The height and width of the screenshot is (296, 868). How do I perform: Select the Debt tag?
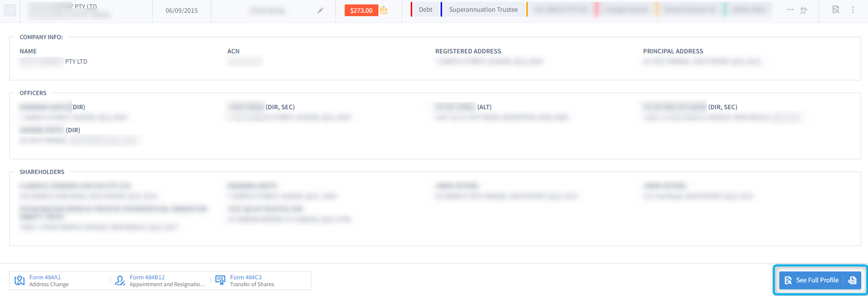click(x=425, y=9)
